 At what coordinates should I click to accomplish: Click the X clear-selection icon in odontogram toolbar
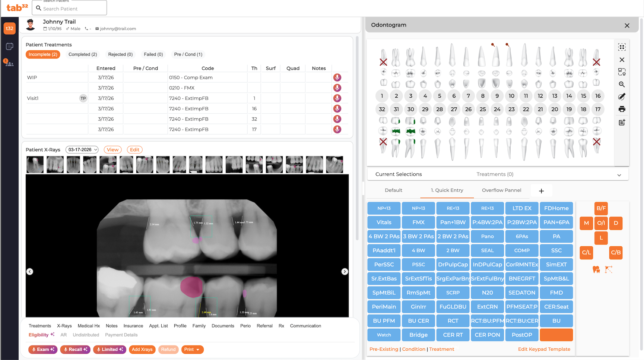click(622, 60)
